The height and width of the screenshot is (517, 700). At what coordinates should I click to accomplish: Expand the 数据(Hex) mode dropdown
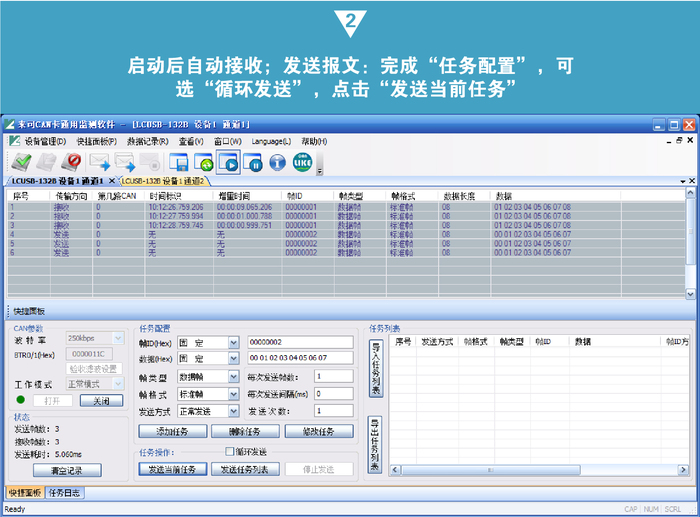[x=234, y=358]
